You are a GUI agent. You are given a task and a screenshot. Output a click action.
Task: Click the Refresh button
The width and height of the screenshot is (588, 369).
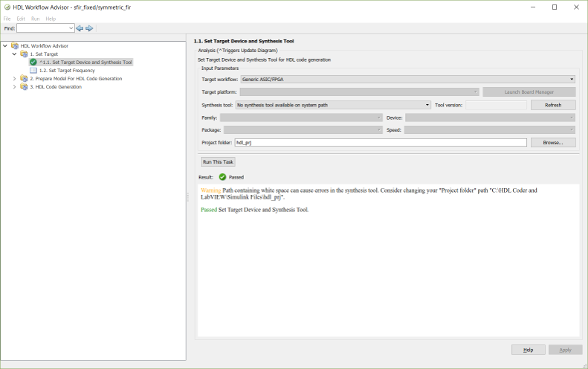pyautogui.click(x=553, y=106)
